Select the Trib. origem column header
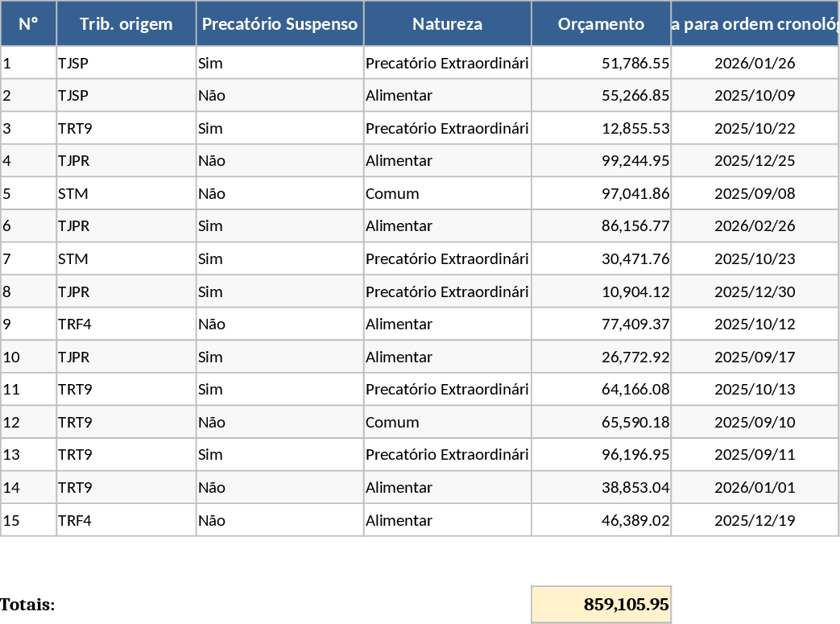This screenshot has width=840, height=624. [x=126, y=23]
